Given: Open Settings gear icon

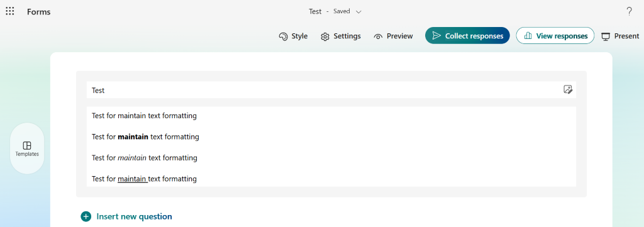Looking at the screenshot, I should click(325, 36).
